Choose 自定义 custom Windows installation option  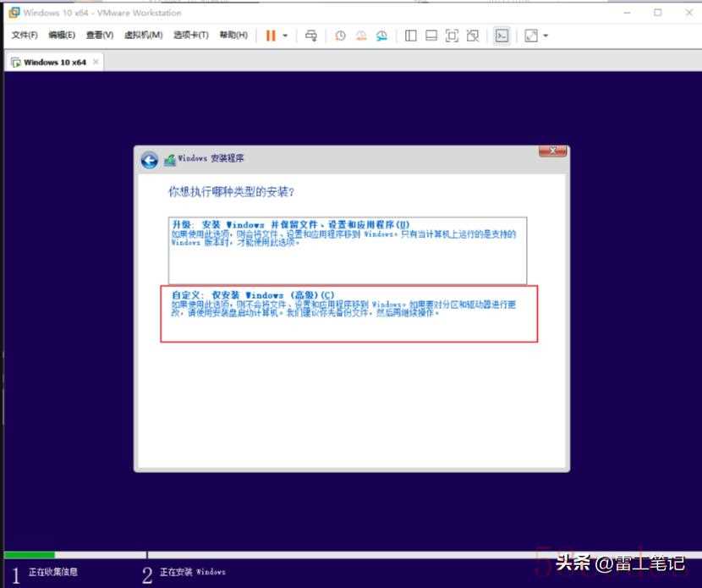pos(348,313)
